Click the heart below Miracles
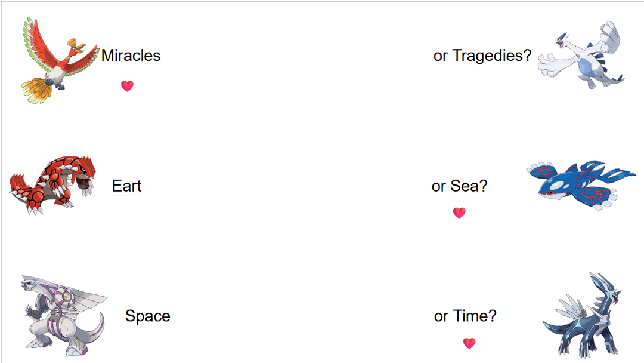Screen dimensions: 644x363 click(x=127, y=86)
